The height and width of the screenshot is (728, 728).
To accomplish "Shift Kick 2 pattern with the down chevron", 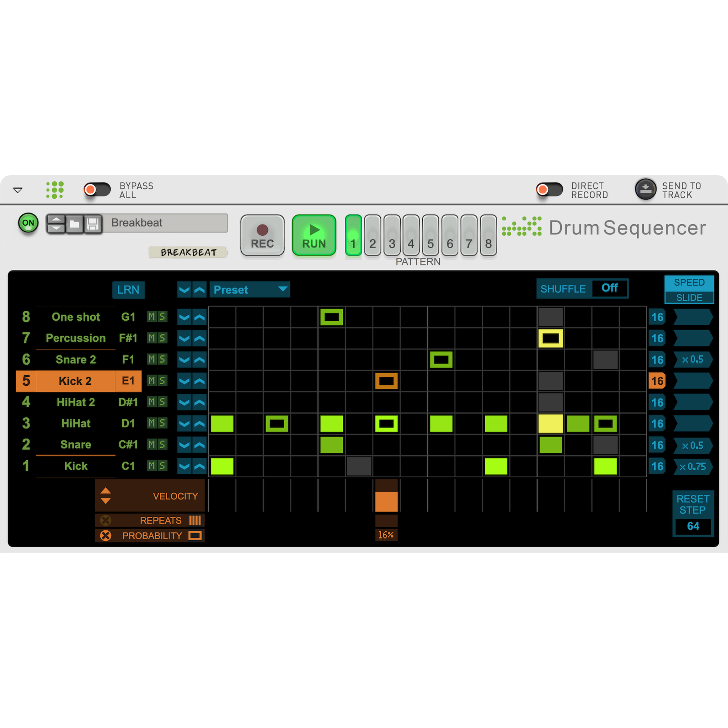I will pyautogui.click(x=184, y=381).
